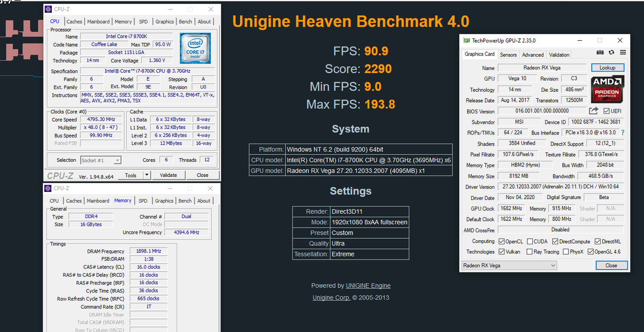Open the UNIGINE Engine link
The image size is (644, 332).
point(368,286)
